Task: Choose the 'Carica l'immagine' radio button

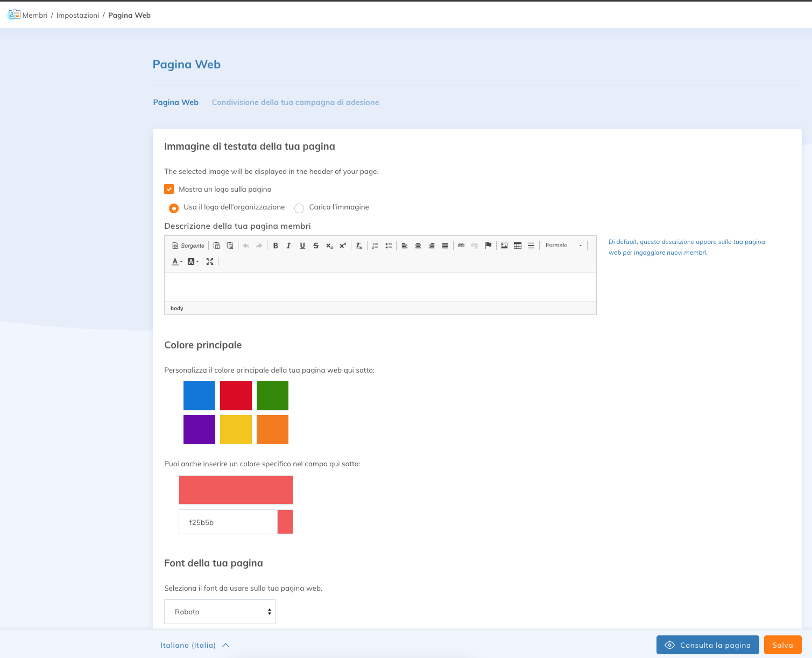Action: pos(299,208)
